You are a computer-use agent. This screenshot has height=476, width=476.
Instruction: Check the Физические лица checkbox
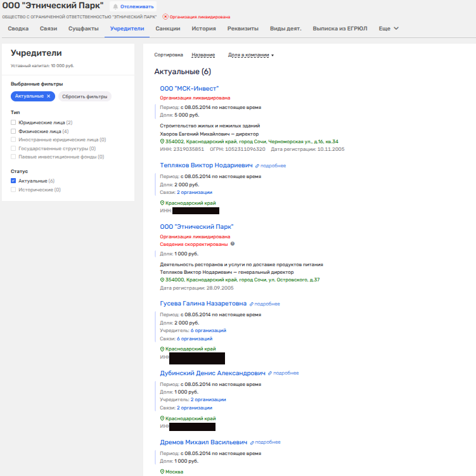click(x=13, y=131)
